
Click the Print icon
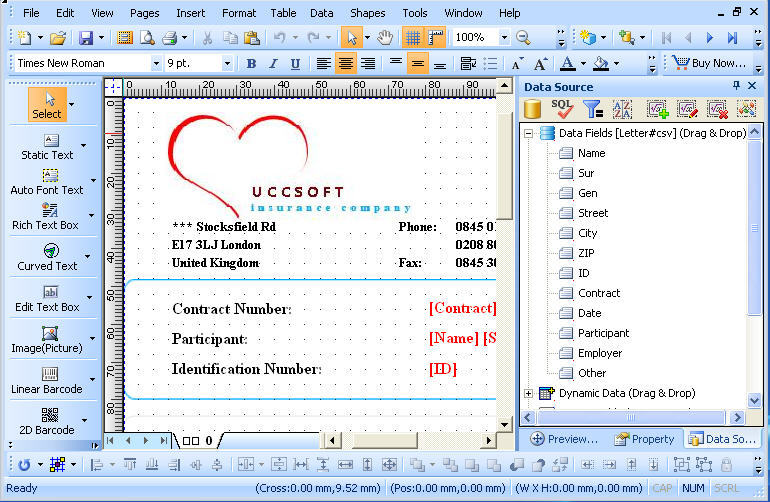pyautogui.click(x=169, y=37)
